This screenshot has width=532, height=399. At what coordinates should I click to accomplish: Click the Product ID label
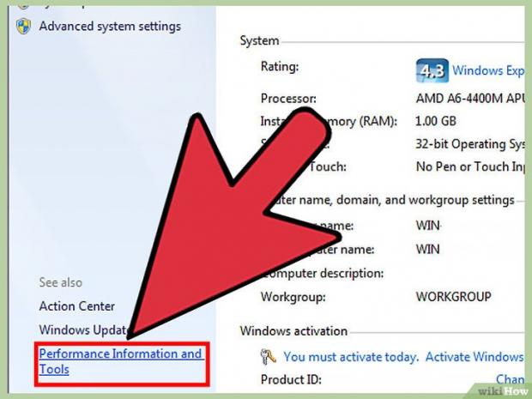(290, 379)
